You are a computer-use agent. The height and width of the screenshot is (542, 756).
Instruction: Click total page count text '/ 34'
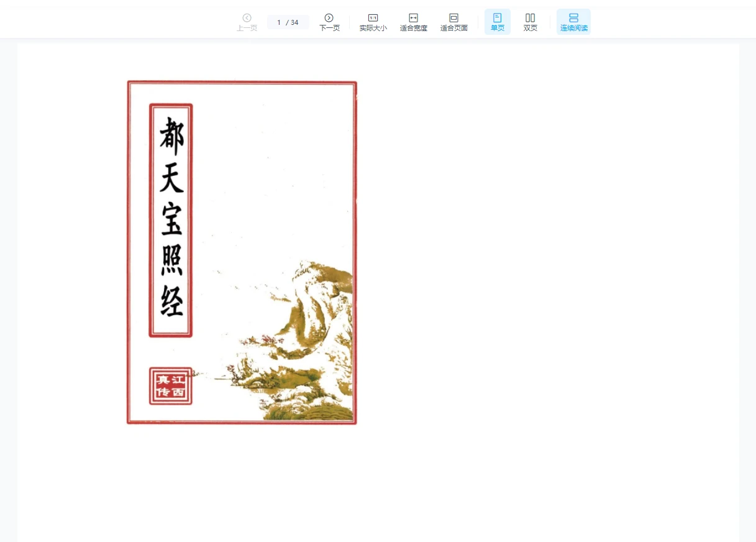[x=292, y=22]
